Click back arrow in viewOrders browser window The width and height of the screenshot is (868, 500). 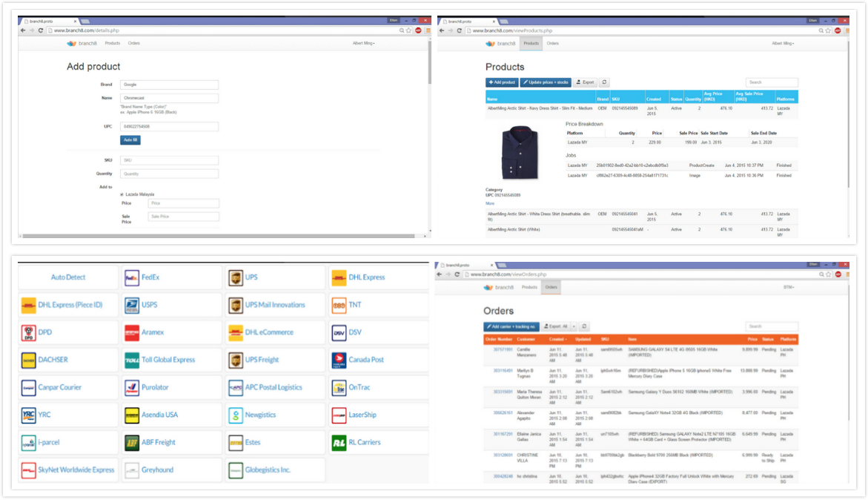click(x=440, y=274)
